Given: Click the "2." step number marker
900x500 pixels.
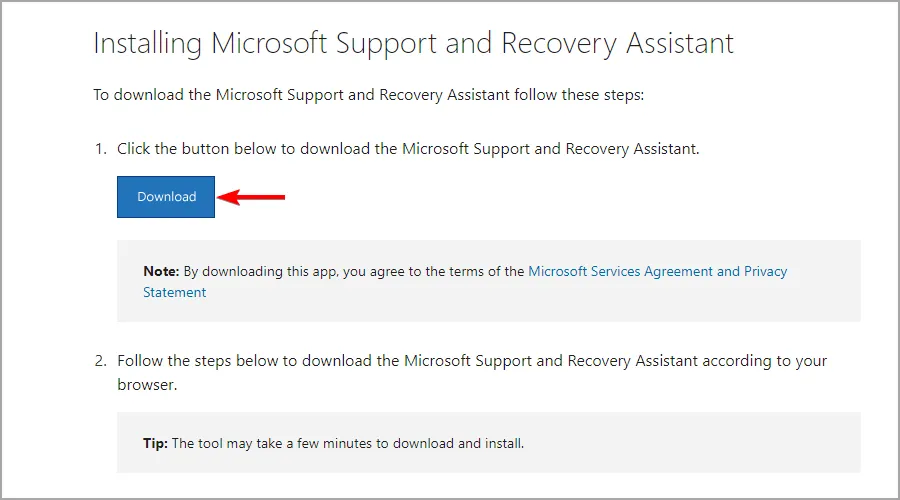Looking at the screenshot, I should (100, 361).
